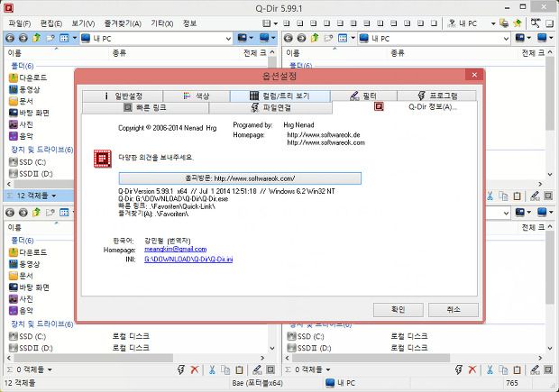Open the 편집(E) menu
Image resolution: width=559 pixels, height=392 pixels.
click(x=51, y=23)
